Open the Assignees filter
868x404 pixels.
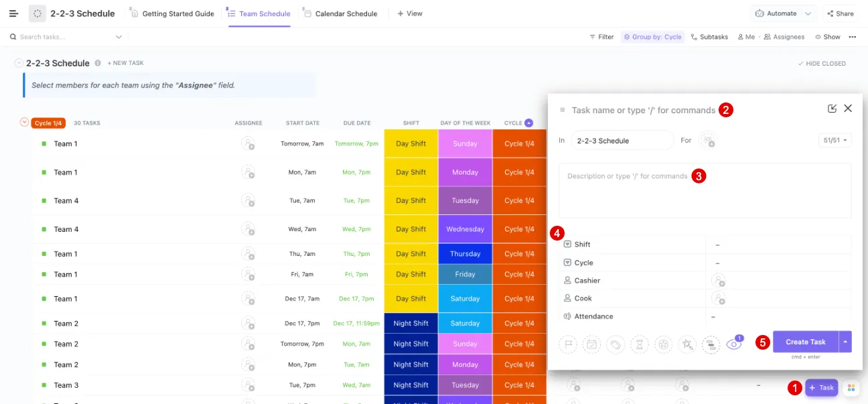[x=784, y=37]
